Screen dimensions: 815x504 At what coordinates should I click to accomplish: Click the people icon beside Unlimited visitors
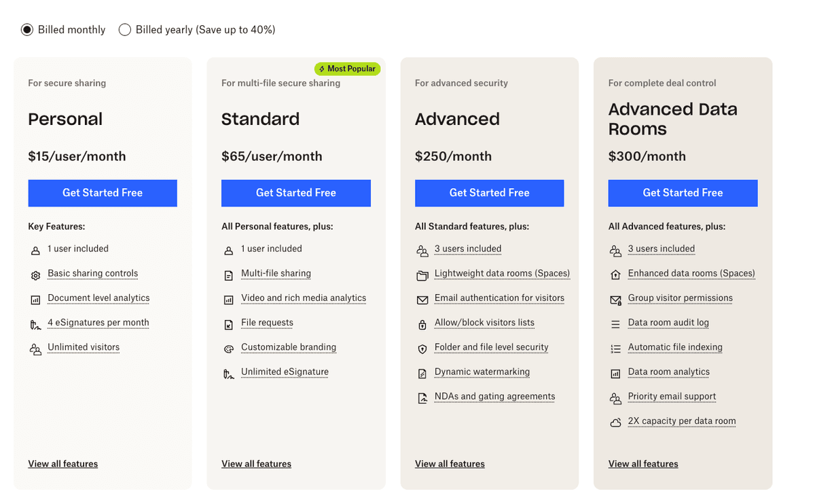(35, 348)
